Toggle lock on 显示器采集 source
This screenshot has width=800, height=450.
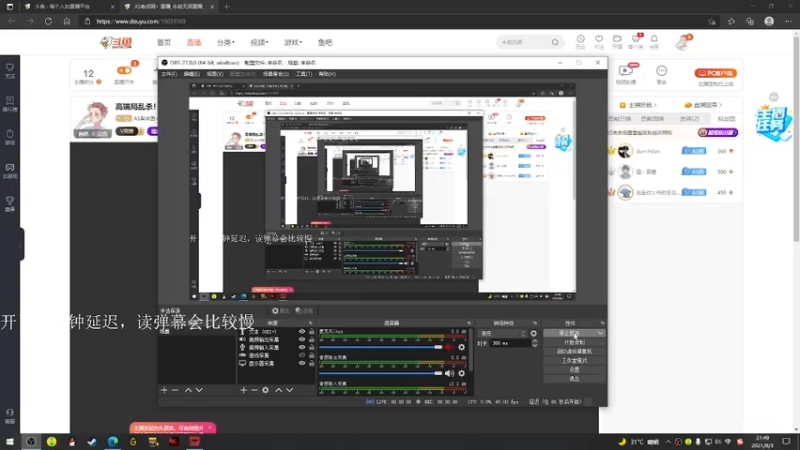(x=311, y=363)
